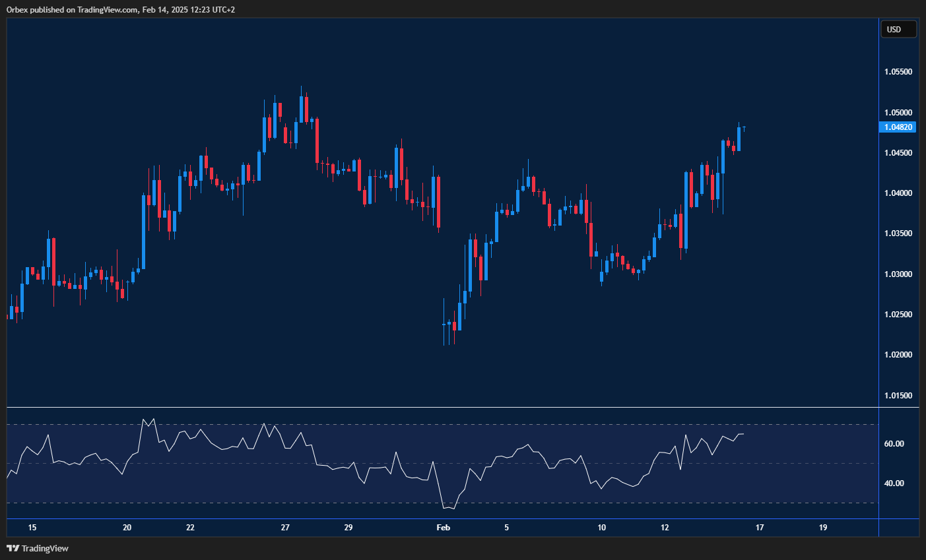Click the highest candlestick wick on the chart
This screenshot has width=926, height=560.
(x=302, y=89)
